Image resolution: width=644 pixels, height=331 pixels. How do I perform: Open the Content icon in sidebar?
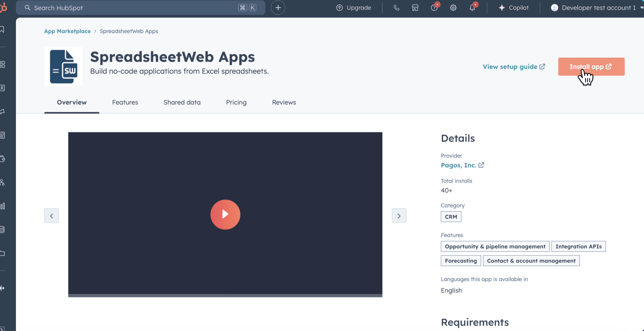point(2,135)
